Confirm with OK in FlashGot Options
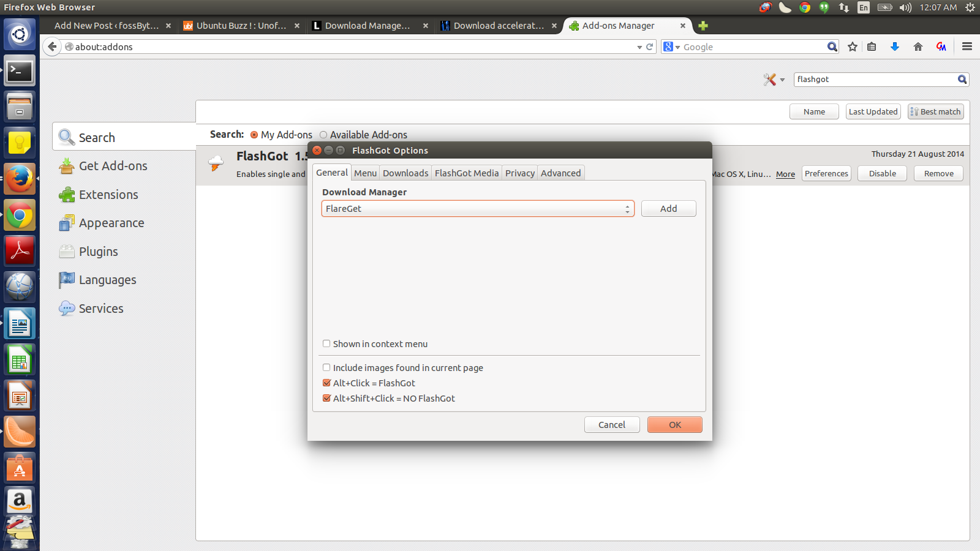The image size is (980, 551). click(675, 425)
